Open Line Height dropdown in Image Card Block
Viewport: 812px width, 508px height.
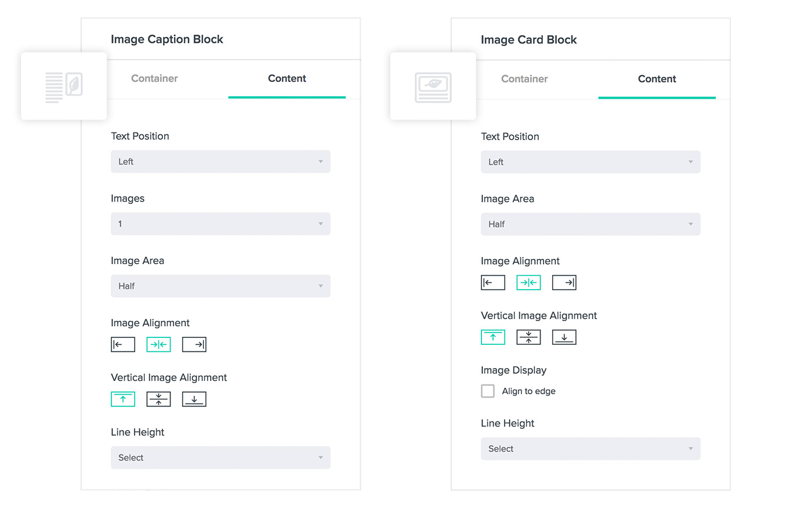[x=590, y=449]
